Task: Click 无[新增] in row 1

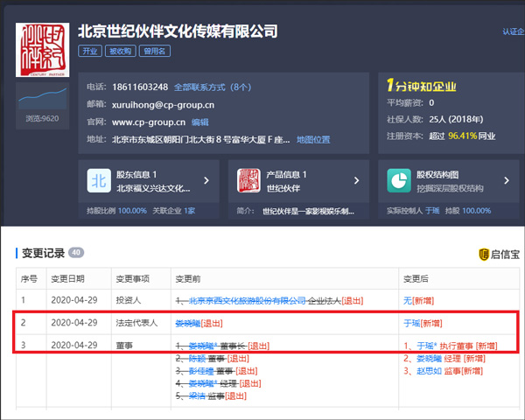Action: pyautogui.click(x=418, y=300)
